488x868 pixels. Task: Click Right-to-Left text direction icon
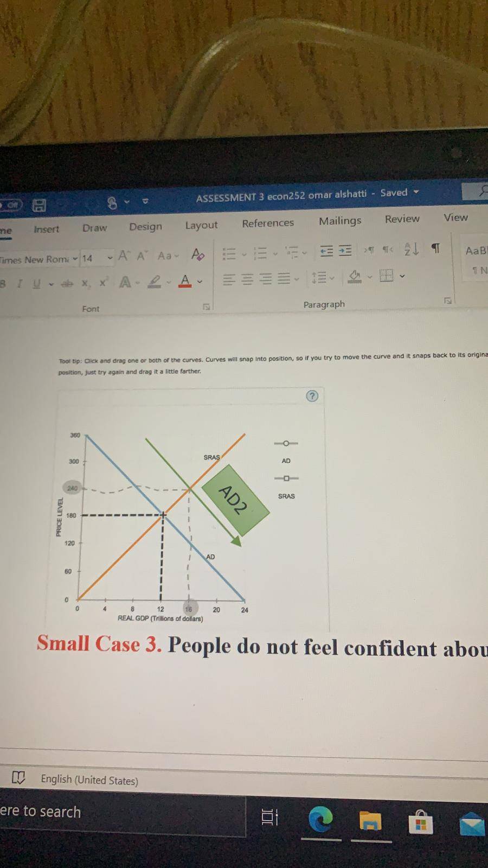coord(388,249)
